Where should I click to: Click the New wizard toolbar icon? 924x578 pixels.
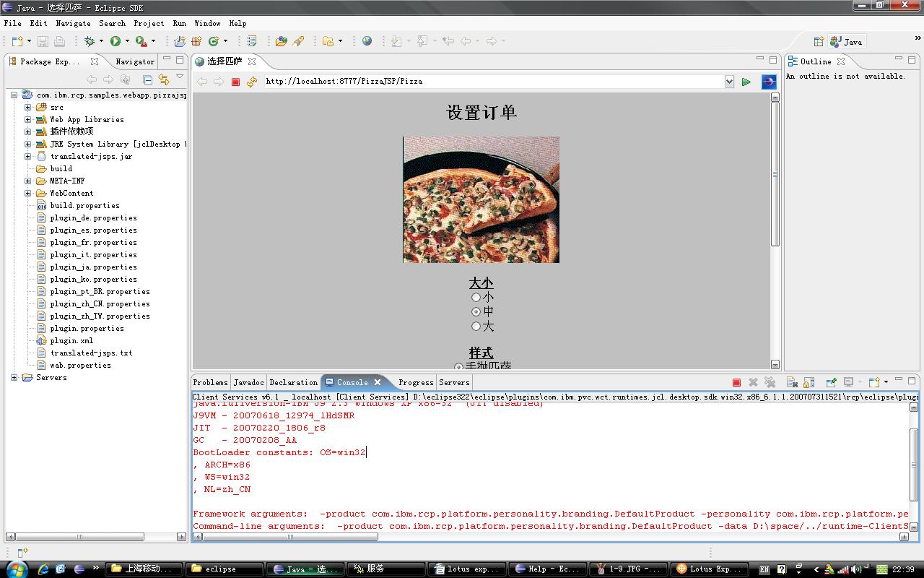click(17, 42)
